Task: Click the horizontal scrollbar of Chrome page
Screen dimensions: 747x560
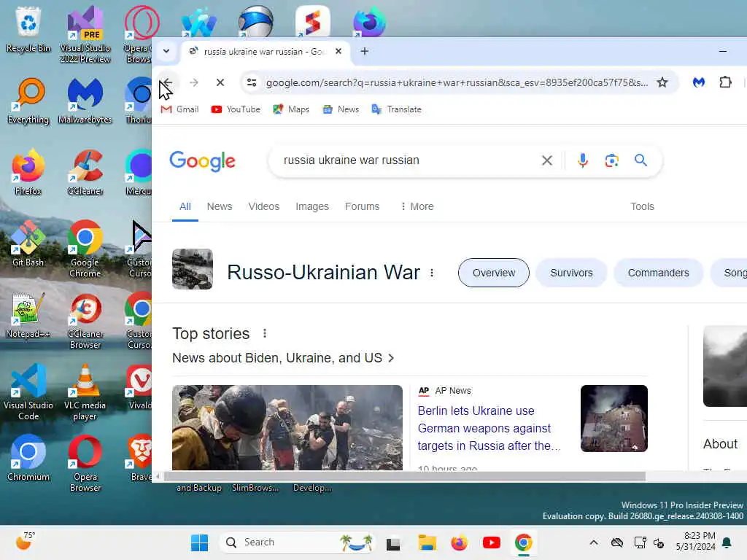Action: click(x=404, y=477)
